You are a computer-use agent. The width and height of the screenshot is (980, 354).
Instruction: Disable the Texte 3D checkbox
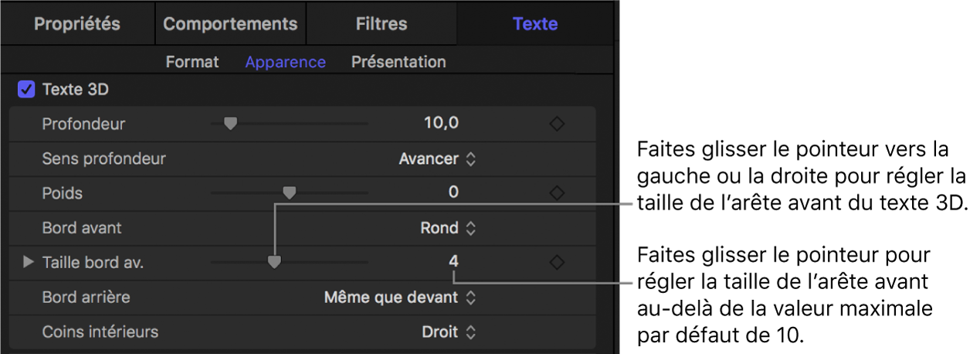tap(27, 90)
